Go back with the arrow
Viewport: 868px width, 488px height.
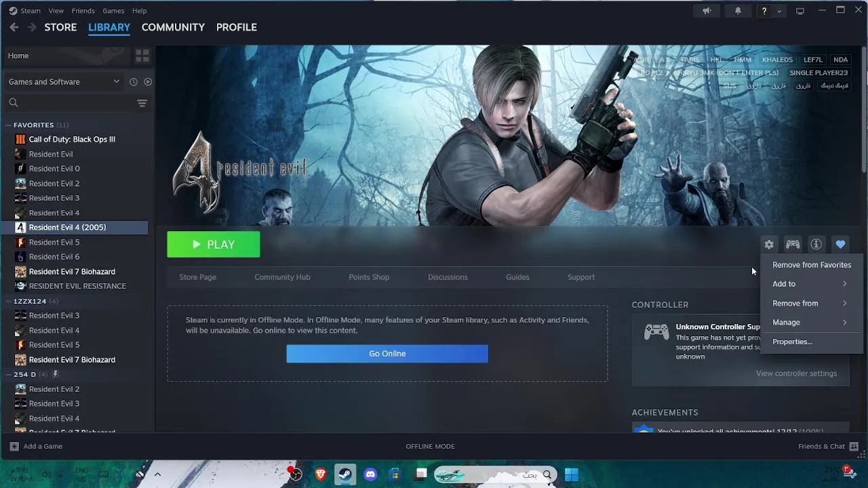(x=14, y=27)
